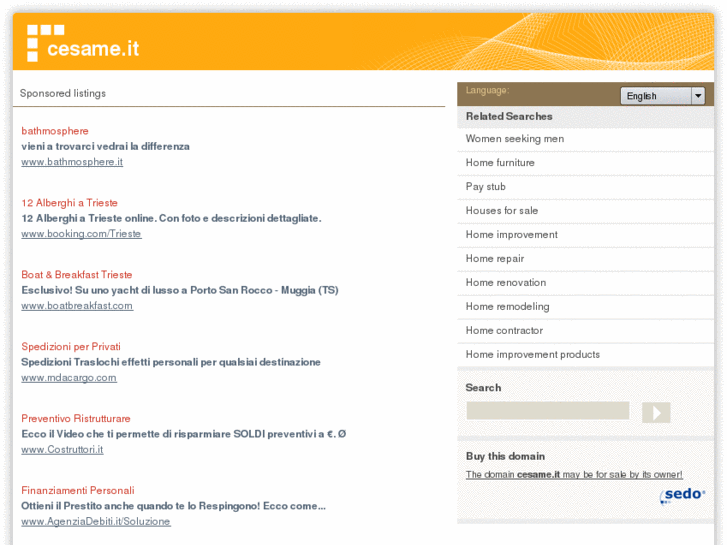727x545 pixels.
Task: Open the Spedizioni per Privati listing
Action: 71,346
